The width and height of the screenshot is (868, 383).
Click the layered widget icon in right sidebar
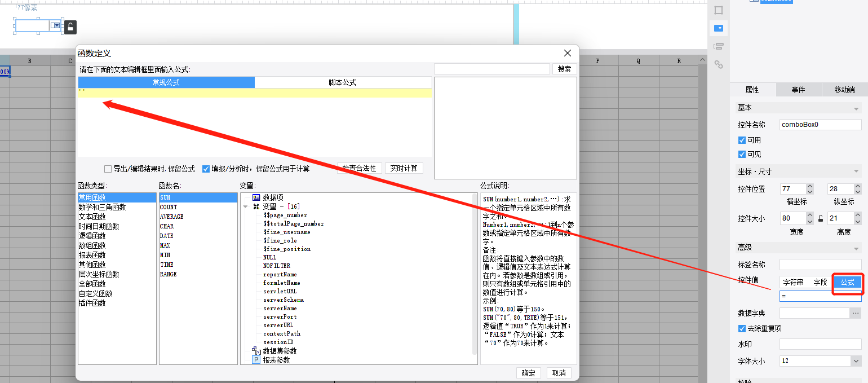[x=719, y=46]
